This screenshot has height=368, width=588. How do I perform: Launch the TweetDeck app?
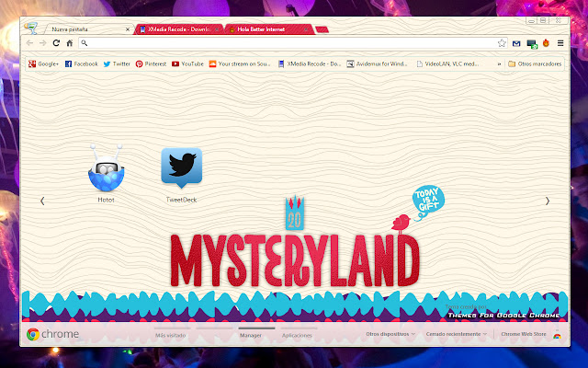point(182,176)
